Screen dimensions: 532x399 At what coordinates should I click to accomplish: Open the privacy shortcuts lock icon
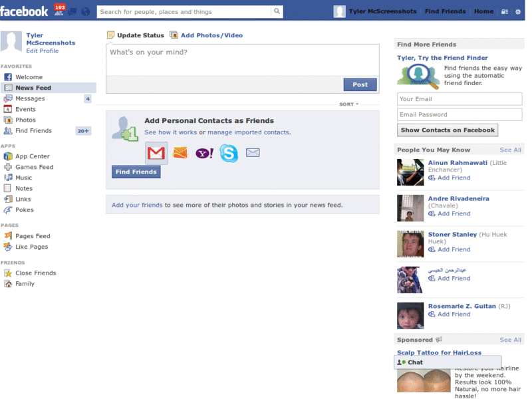click(505, 11)
